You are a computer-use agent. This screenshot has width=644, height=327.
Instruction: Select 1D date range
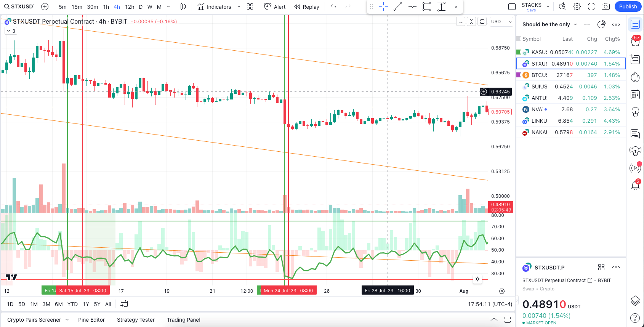click(x=10, y=304)
